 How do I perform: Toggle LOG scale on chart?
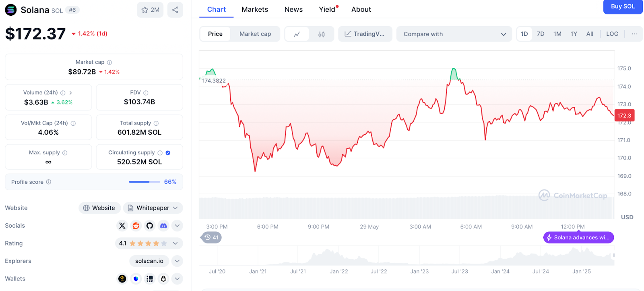pyautogui.click(x=612, y=34)
